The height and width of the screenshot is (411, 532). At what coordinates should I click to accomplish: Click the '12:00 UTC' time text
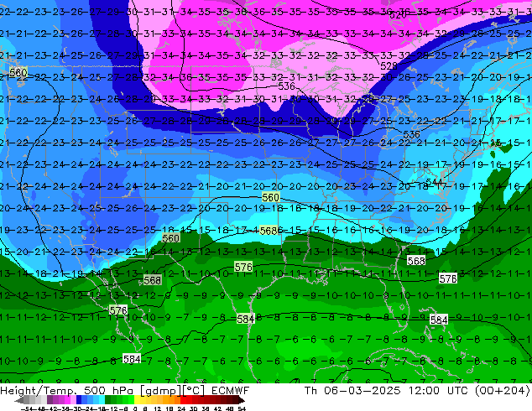(440, 390)
